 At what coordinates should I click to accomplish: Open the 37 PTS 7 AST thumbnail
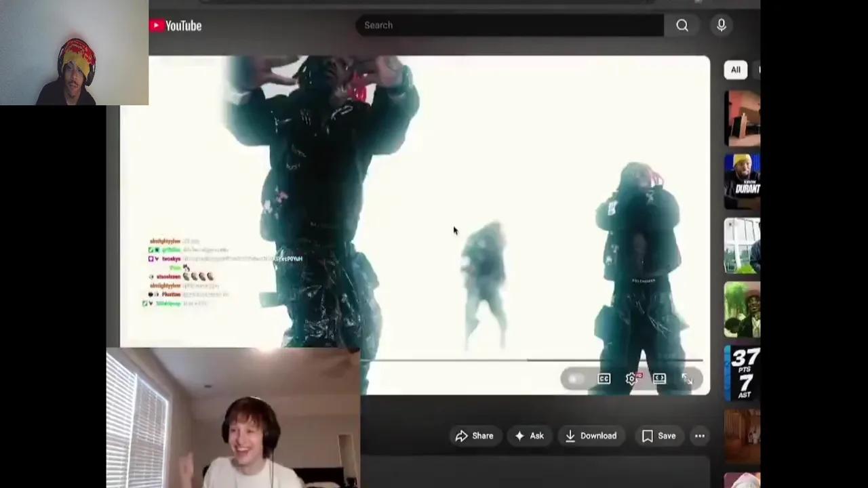(742, 373)
